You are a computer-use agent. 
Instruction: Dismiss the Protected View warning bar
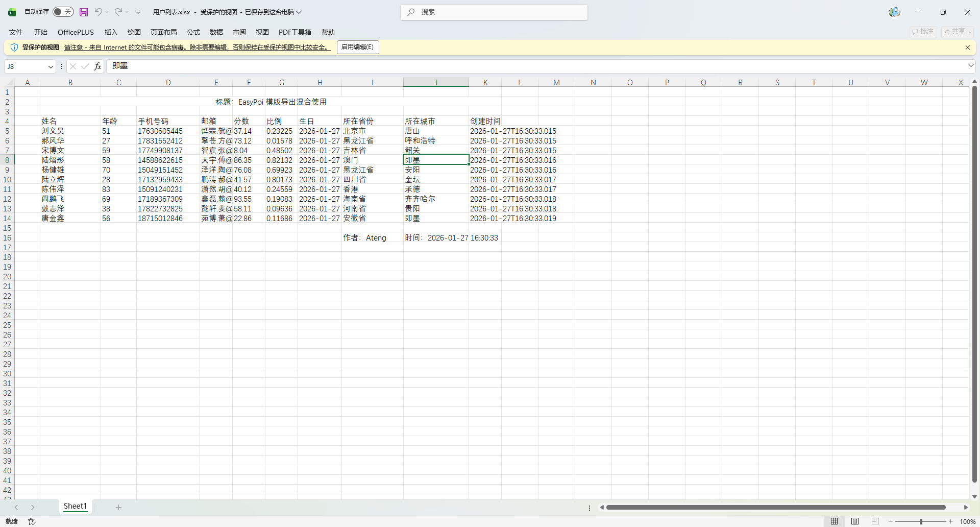pos(967,47)
